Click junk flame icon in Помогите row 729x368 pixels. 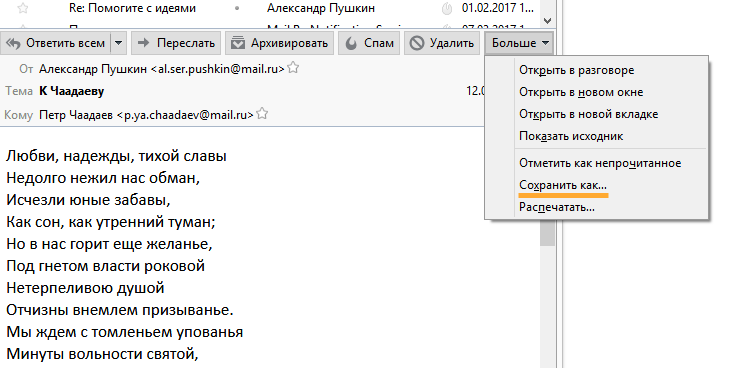[x=446, y=8]
